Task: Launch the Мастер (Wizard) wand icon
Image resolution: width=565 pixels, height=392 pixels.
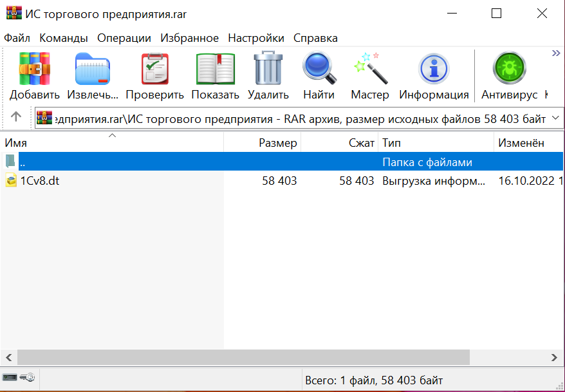Action: click(x=370, y=70)
